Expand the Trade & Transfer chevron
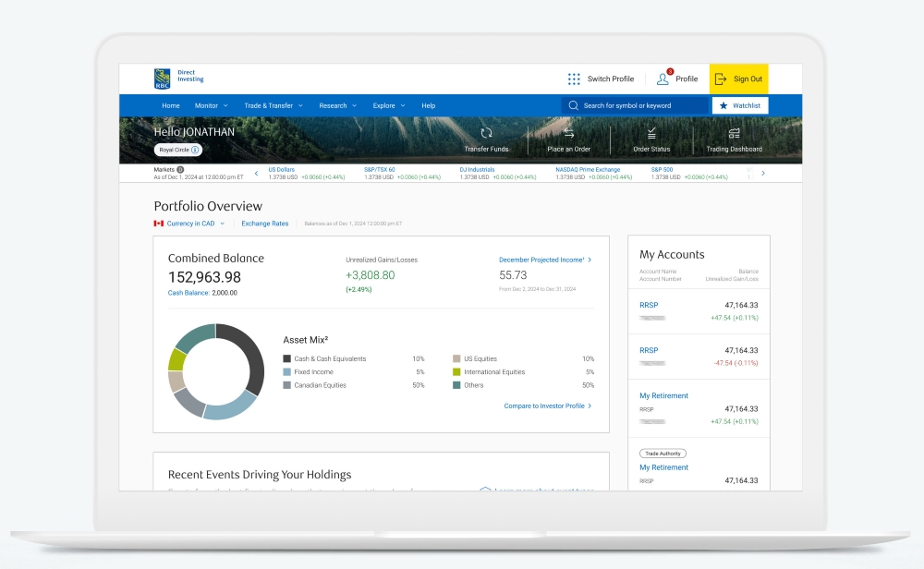The image size is (924, 569). (300, 105)
